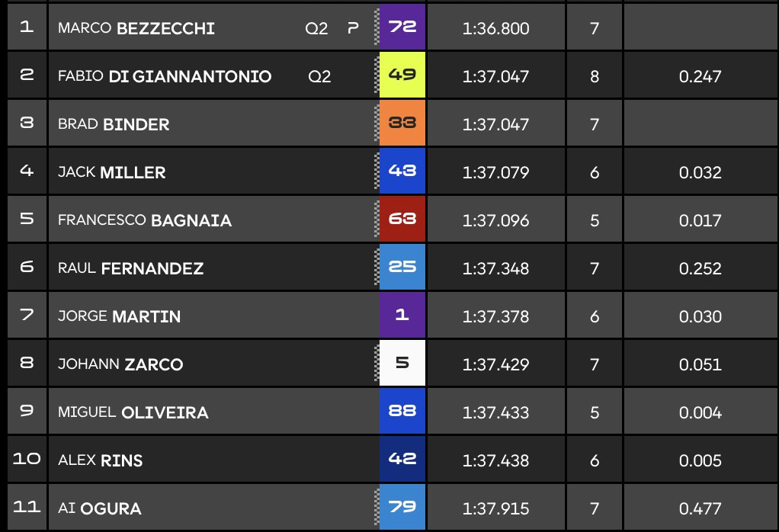779x532 pixels.
Task: Click the orange number 33 badge
Action: coord(402,123)
